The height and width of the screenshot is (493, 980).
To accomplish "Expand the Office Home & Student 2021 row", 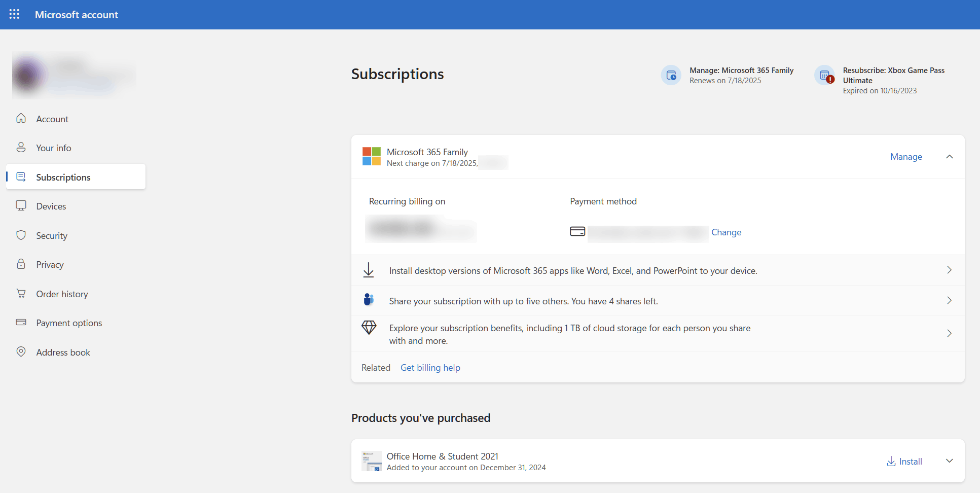I will (x=949, y=461).
